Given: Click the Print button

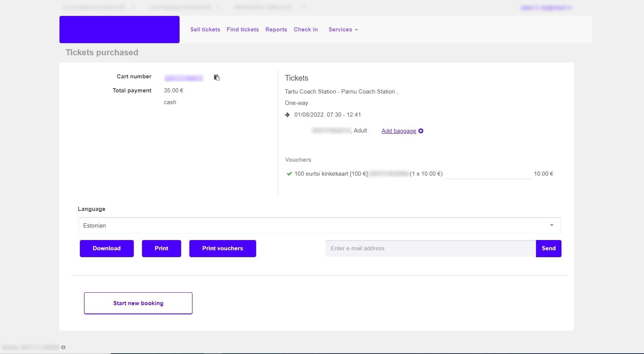Looking at the screenshot, I should click(161, 248).
